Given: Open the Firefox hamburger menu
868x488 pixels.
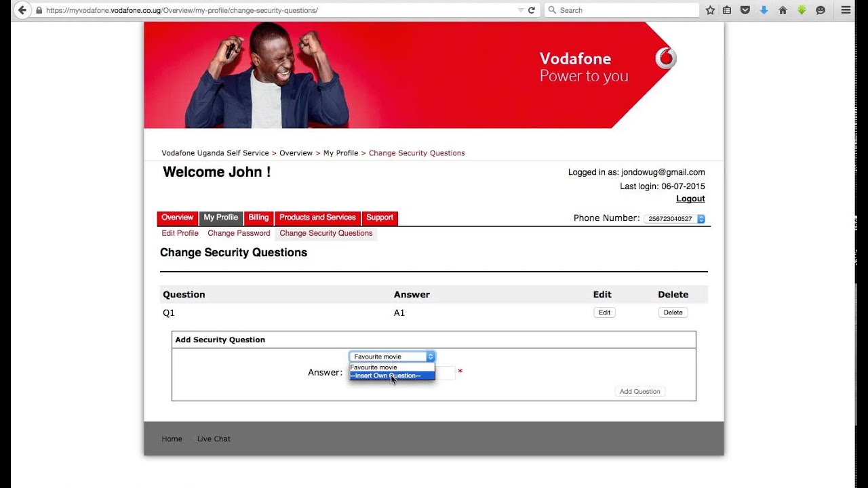Looking at the screenshot, I should [846, 10].
